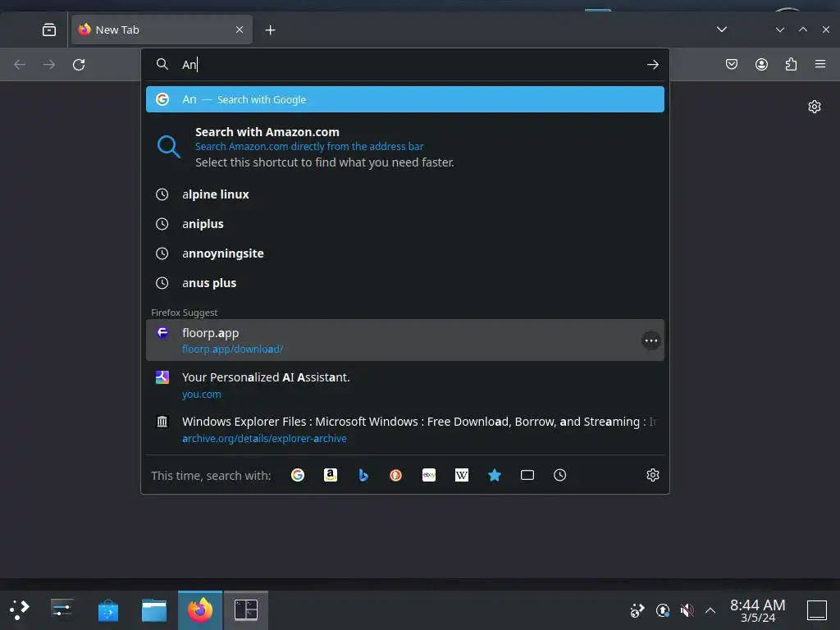
Task: Search this time with Bing icon
Action: [363, 475]
